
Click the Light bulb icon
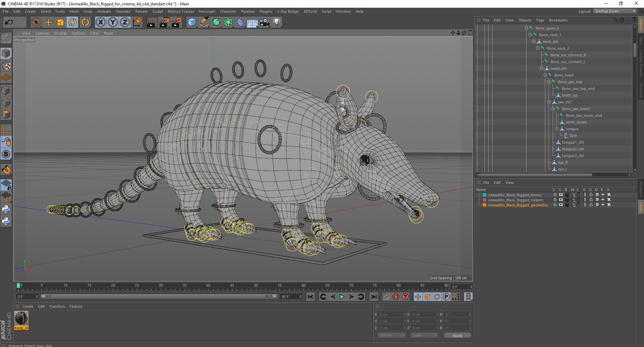277,22
